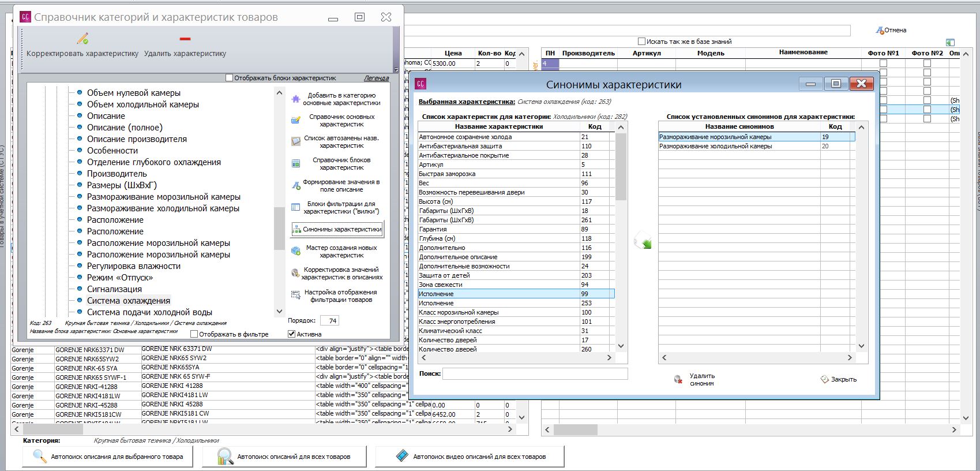Image resolution: width=980 pixels, height=471 pixels.
Task: Open 'Справочник основных характеристик' from side panel
Action: (x=336, y=121)
